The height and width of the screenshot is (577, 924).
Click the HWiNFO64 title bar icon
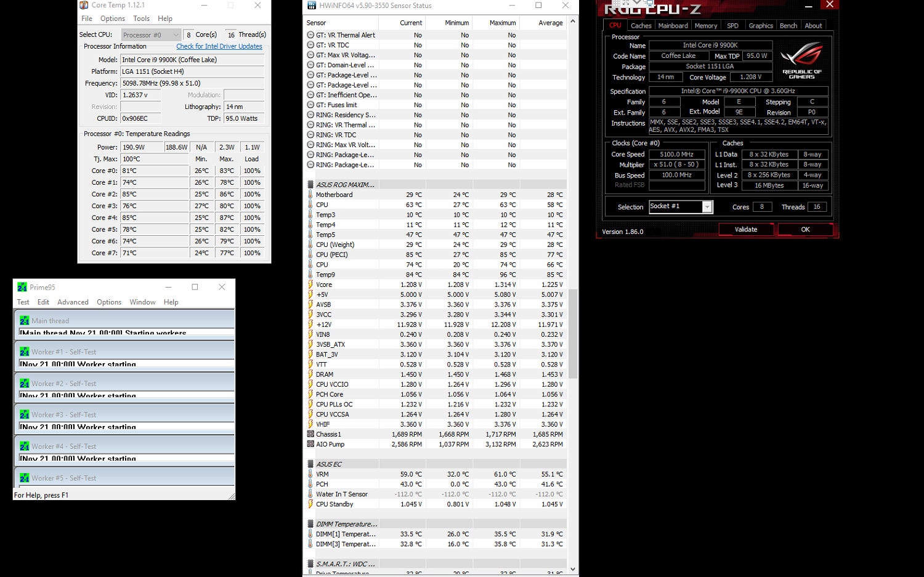(x=312, y=6)
